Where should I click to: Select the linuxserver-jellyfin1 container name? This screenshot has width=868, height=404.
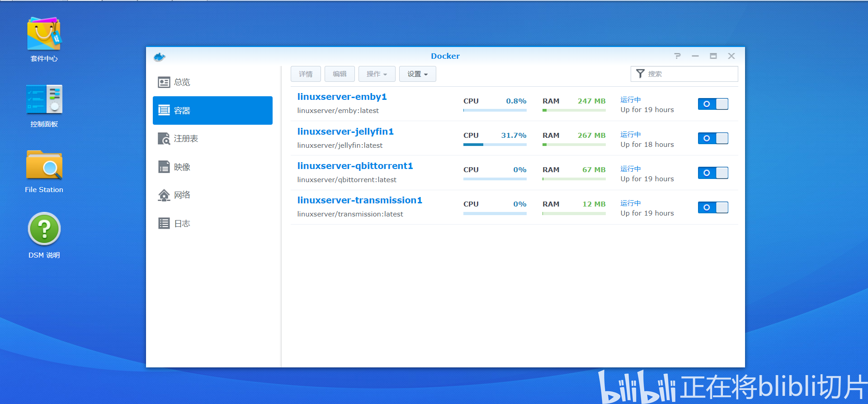[x=345, y=132]
